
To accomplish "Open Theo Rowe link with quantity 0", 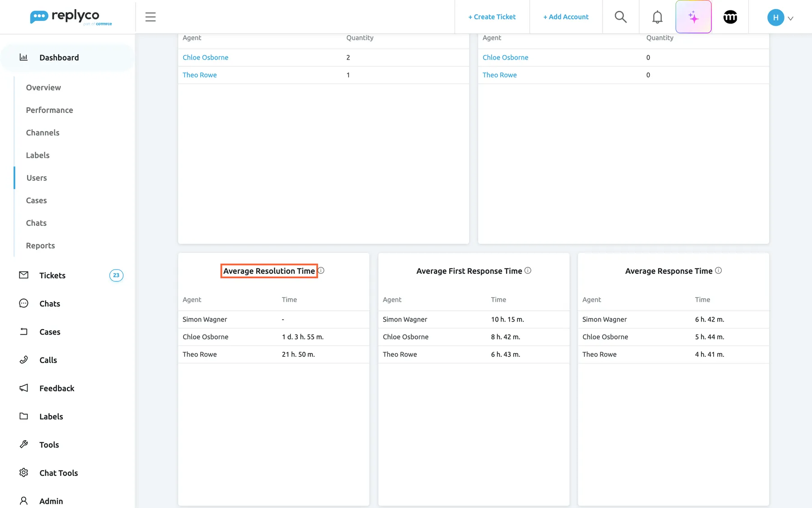I will pos(499,75).
